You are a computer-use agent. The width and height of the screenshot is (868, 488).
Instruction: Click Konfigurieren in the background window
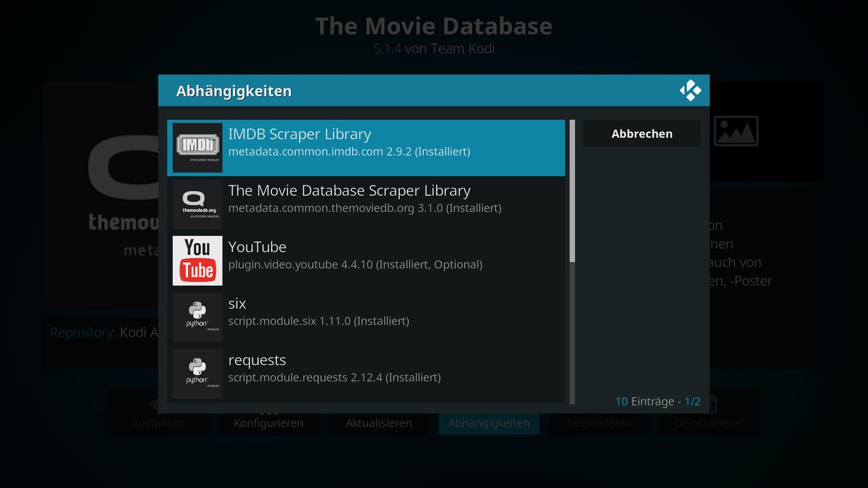pos(269,423)
